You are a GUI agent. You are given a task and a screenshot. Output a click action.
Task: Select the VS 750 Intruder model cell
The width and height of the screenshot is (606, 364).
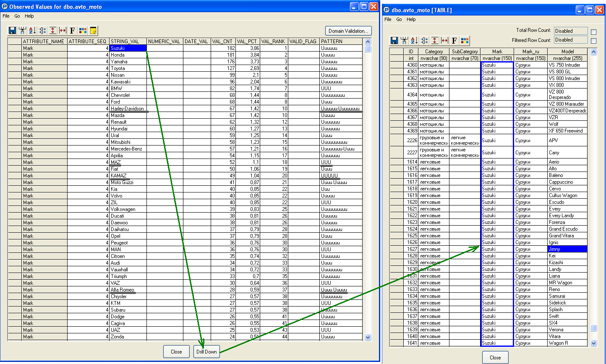pyautogui.click(x=567, y=65)
